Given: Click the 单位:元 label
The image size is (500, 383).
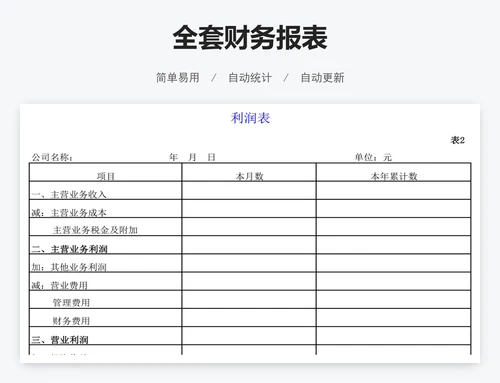Looking at the screenshot, I should [373, 157].
